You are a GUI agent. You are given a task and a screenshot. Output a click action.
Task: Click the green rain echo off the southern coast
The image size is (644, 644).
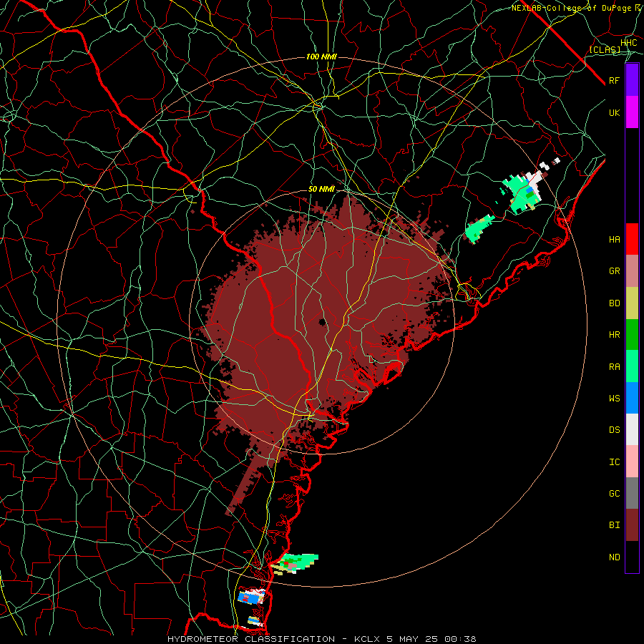pos(296,562)
